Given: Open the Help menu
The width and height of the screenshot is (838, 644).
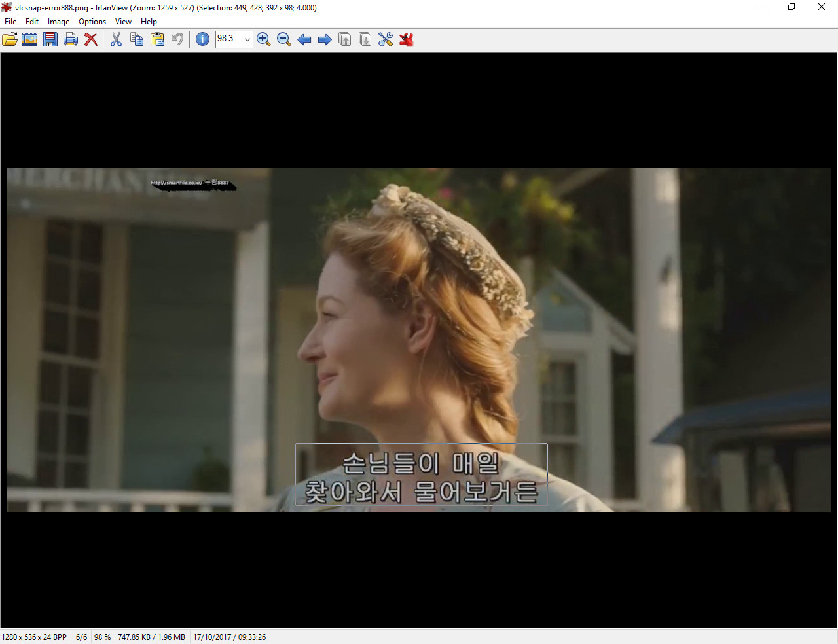Looking at the screenshot, I should (x=149, y=22).
